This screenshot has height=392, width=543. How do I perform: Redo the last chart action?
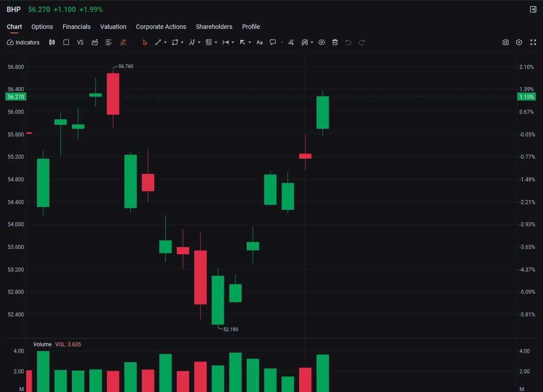click(x=362, y=42)
